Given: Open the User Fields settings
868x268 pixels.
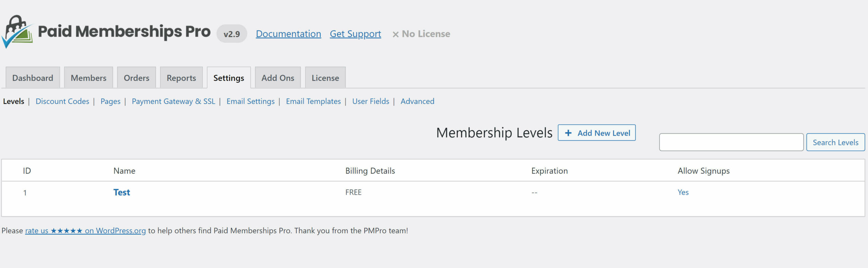Looking at the screenshot, I should click(371, 101).
